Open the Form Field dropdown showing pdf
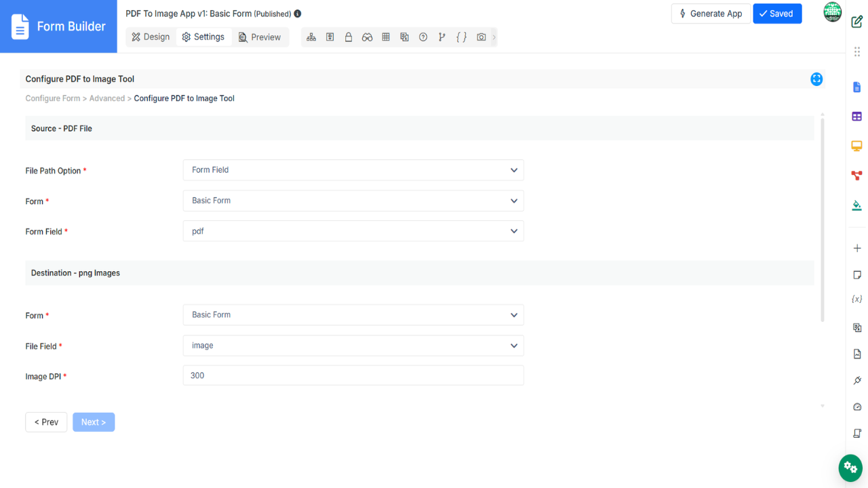The image size is (868, 488). click(x=353, y=231)
